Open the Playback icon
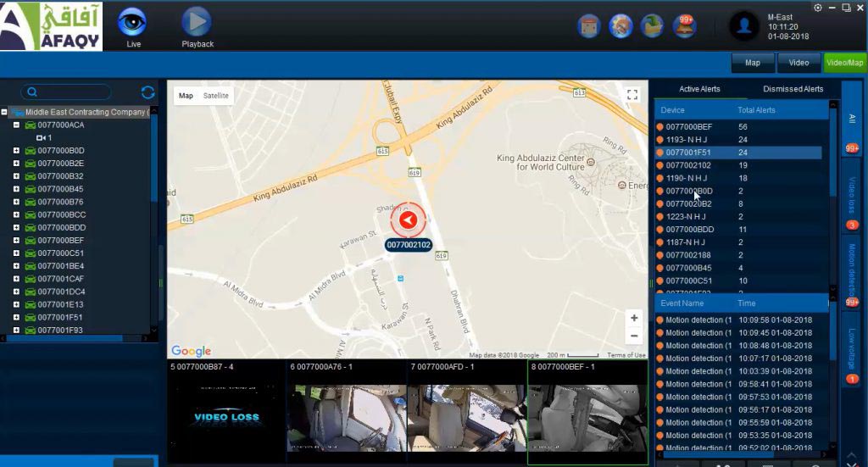 pos(197,21)
